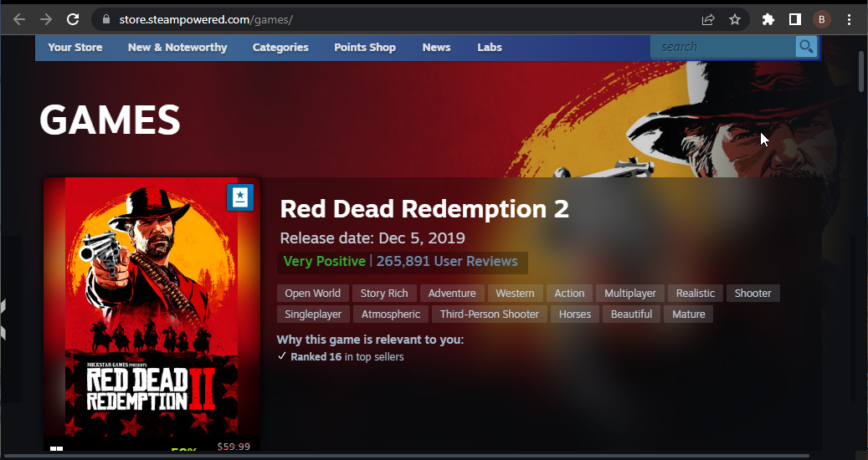Image resolution: width=868 pixels, height=460 pixels.
Task: Select the Horses tag
Action: tap(574, 314)
